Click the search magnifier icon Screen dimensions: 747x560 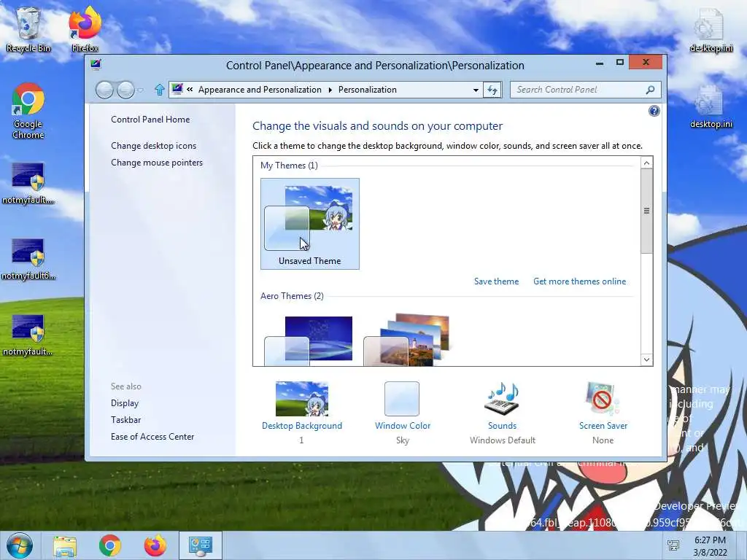(650, 90)
